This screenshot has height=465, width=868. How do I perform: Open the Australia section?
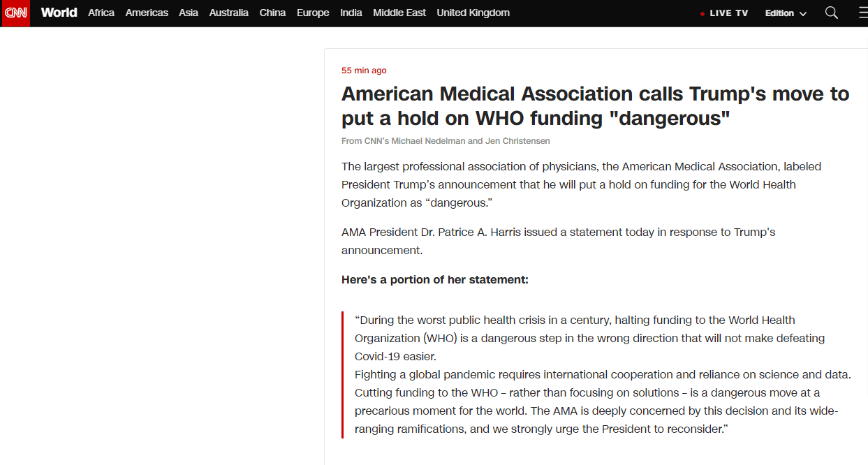228,13
